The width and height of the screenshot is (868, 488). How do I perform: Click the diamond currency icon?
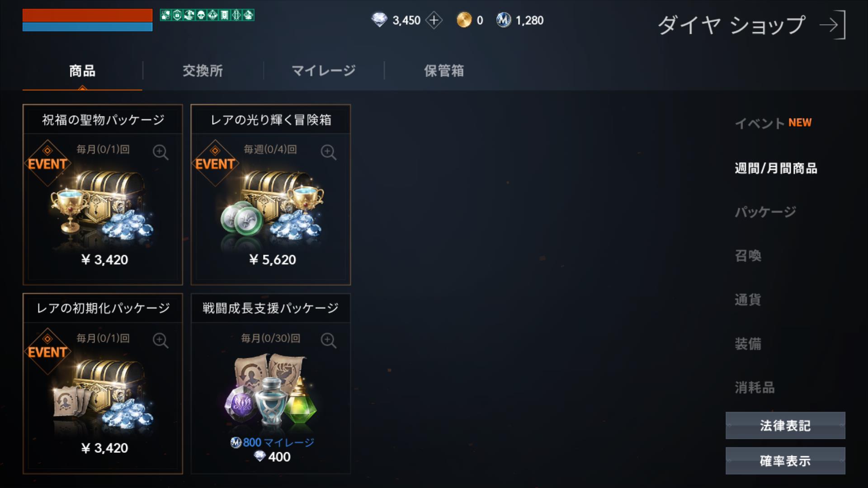[379, 20]
